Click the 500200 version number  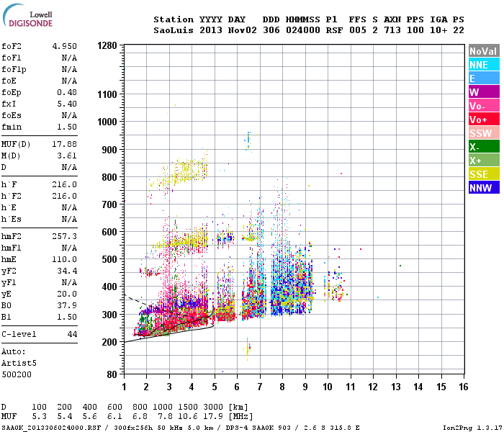17,374
